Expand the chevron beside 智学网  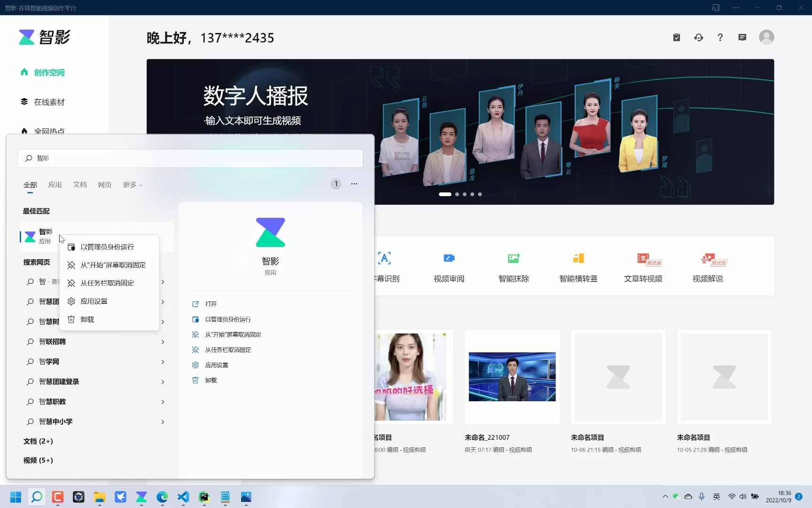tap(163, 362)
